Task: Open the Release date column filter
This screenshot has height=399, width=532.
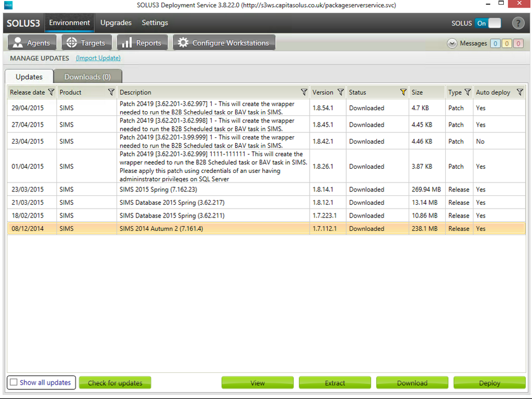Action: point(51,92)
